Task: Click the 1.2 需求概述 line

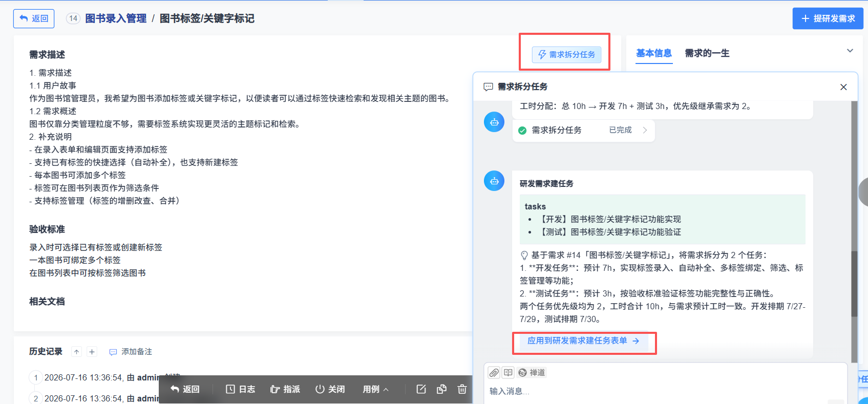Action: pyautogui.click(x=53, y=111)
